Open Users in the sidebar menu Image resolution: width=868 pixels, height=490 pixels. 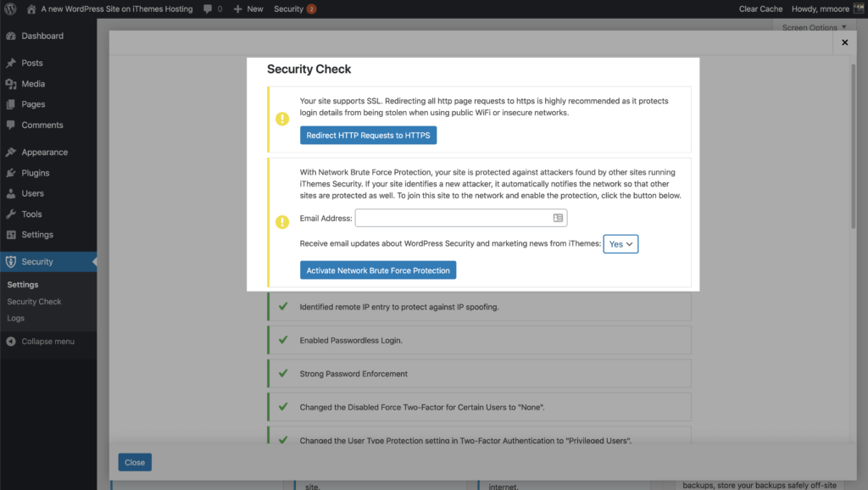(x=48, y=193)
